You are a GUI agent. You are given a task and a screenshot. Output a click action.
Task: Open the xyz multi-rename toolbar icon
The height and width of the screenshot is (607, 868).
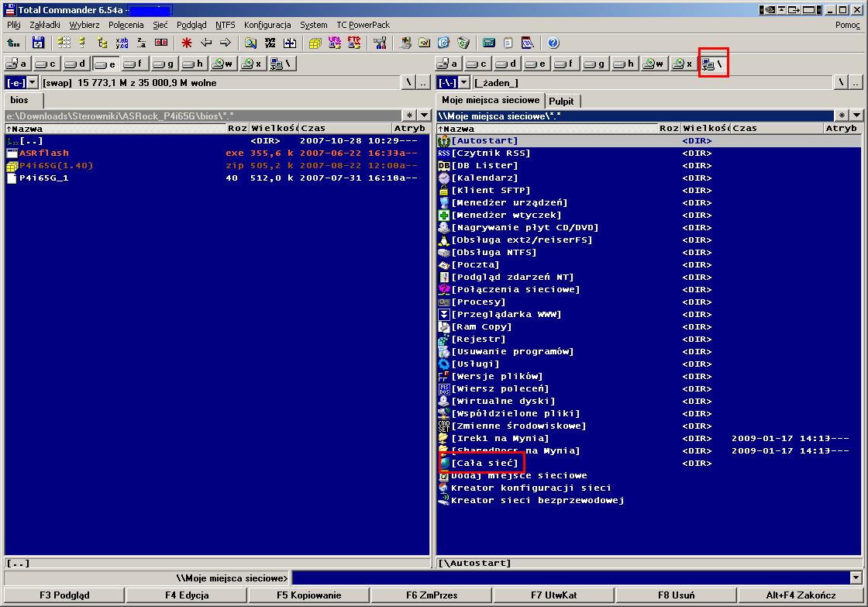270,43
